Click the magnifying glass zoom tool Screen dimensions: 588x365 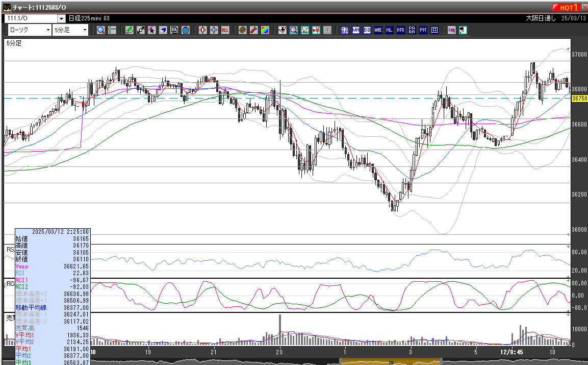tap(100, 30)
